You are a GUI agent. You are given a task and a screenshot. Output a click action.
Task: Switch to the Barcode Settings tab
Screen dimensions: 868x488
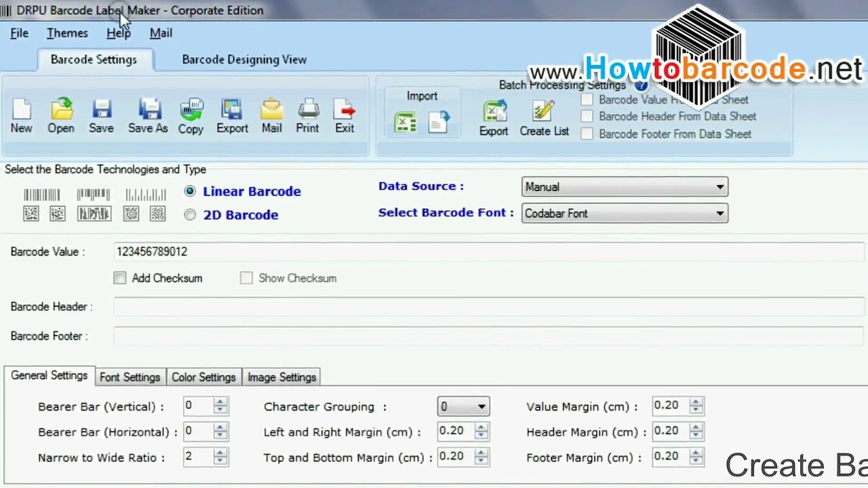[x=94, y=60]
